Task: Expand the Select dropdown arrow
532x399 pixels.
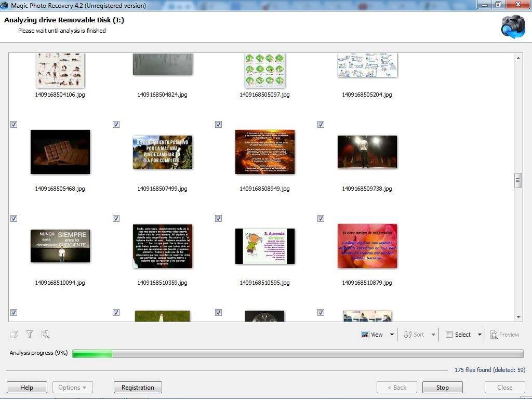Action: pyautogui.click(x=480, y=335)
